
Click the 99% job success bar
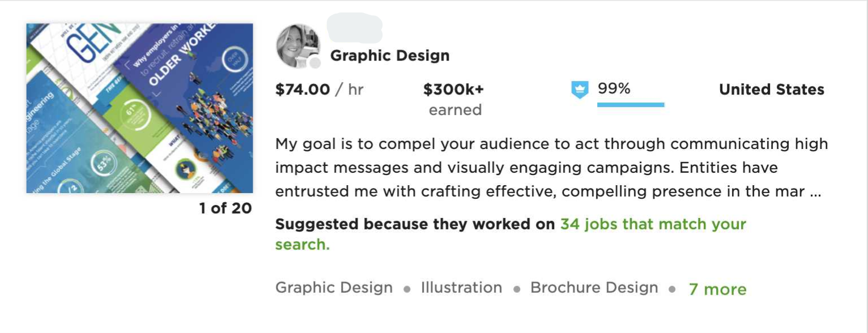[x=630, y=105]
